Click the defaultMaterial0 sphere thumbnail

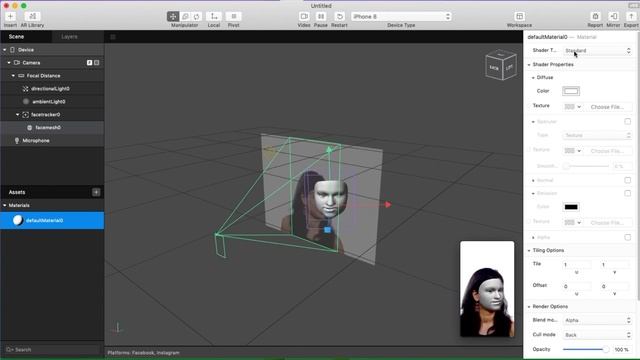(18, 220)
